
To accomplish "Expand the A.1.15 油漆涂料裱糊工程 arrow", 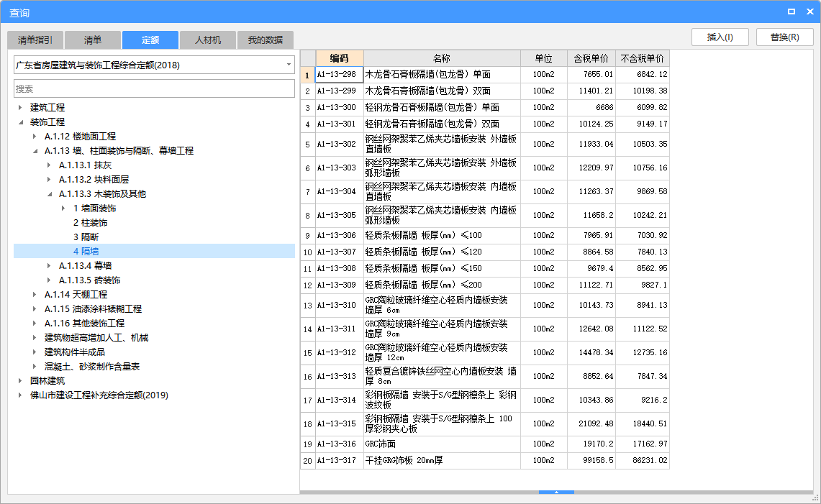I will (35, 308).
